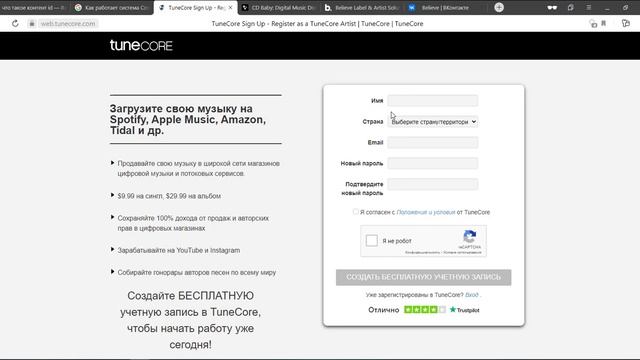640x360 pixels.
Task: Focus the 'Новый пароль' field
Action: (x=433, y=163)
